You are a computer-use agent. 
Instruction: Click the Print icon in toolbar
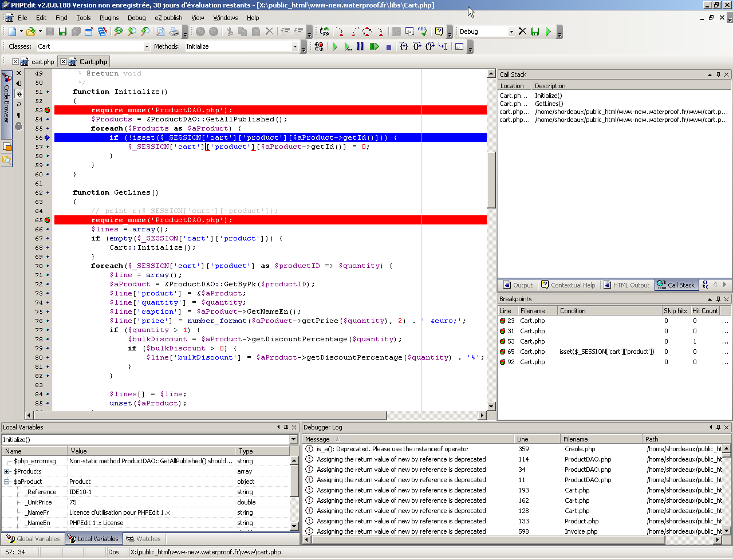click(174, 31)
